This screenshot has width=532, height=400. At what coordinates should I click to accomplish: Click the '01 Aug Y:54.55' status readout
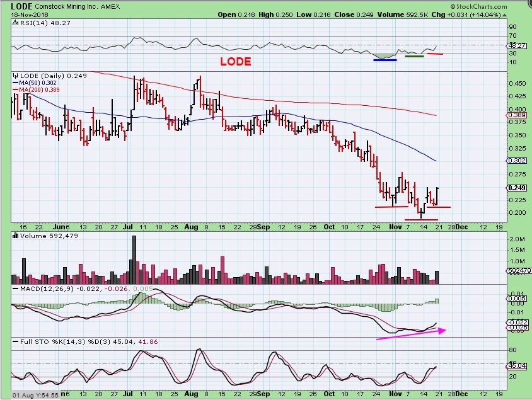pos(35,395)
